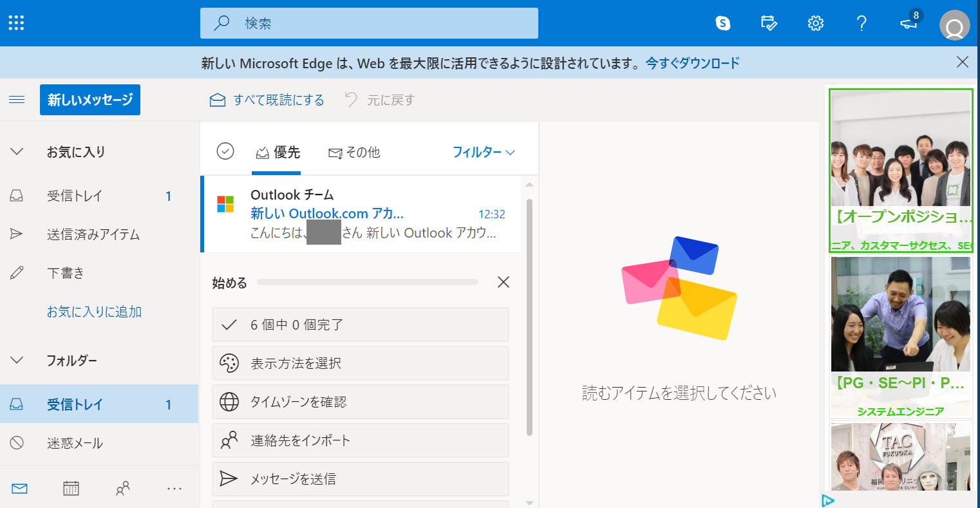Click the 元に戻す undo button

coord(380,100)
